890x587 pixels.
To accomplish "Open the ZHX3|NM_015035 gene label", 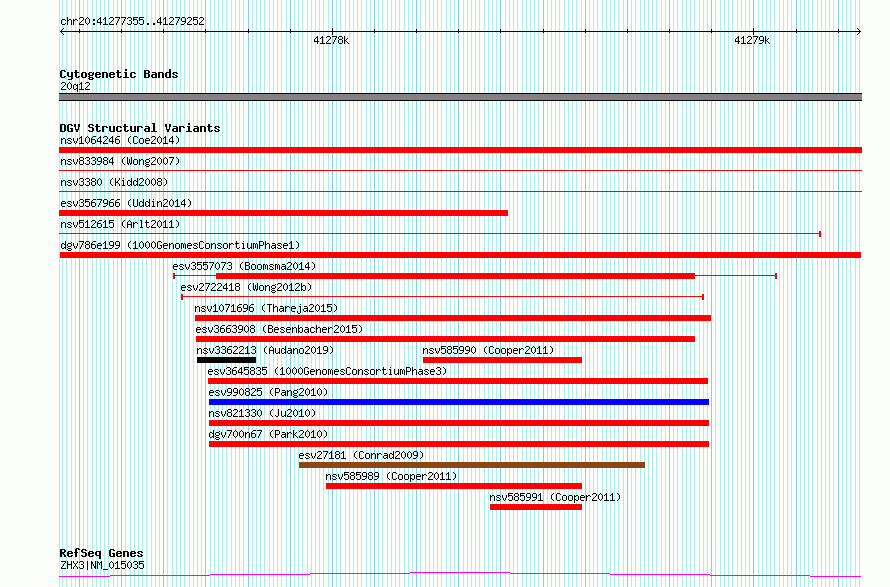I will click(x=102, y=565).
